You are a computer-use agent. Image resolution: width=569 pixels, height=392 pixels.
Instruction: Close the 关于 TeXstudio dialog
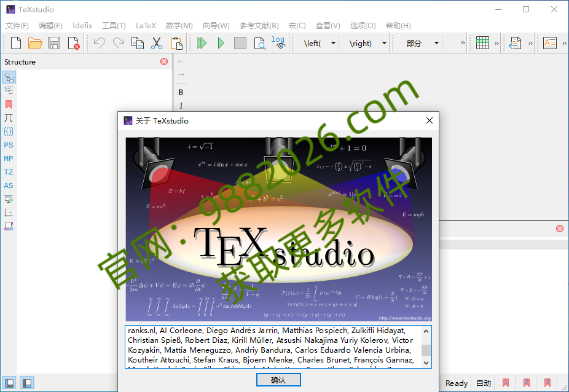pos(430,120)
